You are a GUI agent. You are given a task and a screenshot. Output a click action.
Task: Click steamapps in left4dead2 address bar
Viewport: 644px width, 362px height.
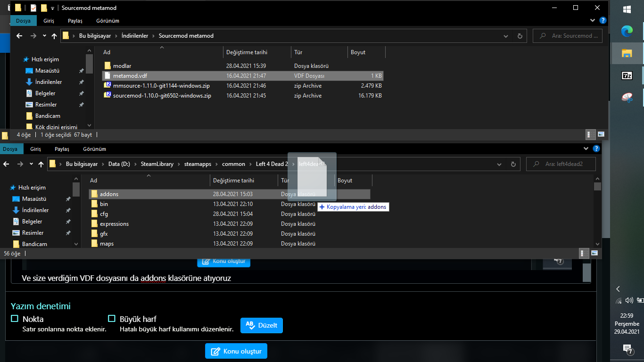(x=198, y=164)
